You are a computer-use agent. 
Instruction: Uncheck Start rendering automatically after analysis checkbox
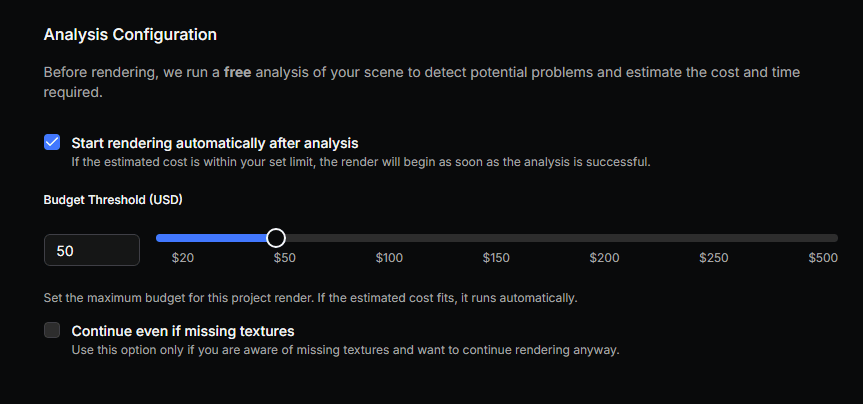tap(52, 142)
